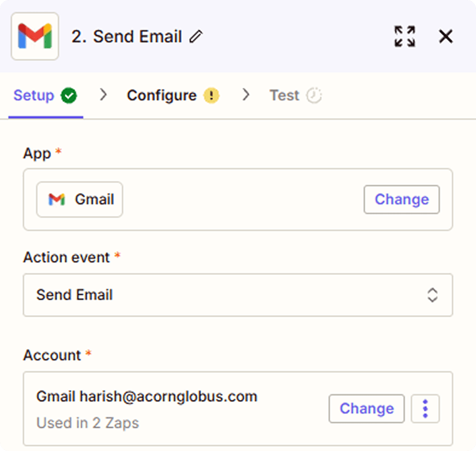The height and width of the screenshot is (451, 476).
Task: Open the three-dot menu for the Gmail account
Action: [x=425, y=409]
